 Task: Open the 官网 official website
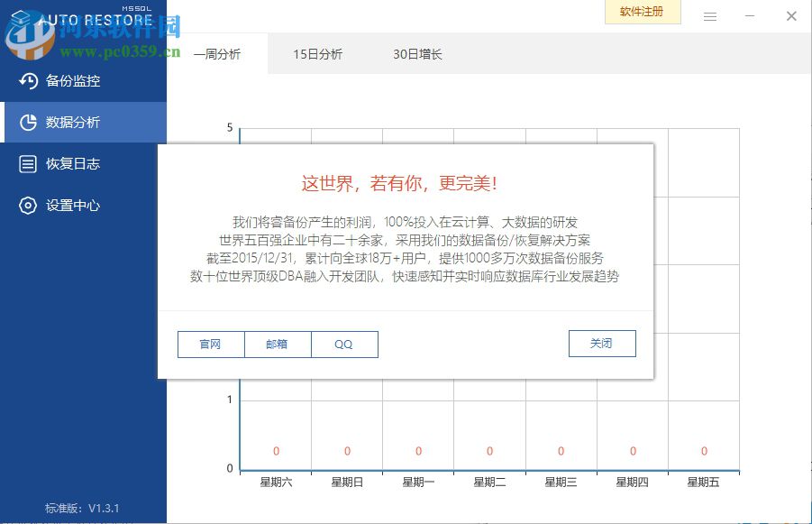point(210,344)
